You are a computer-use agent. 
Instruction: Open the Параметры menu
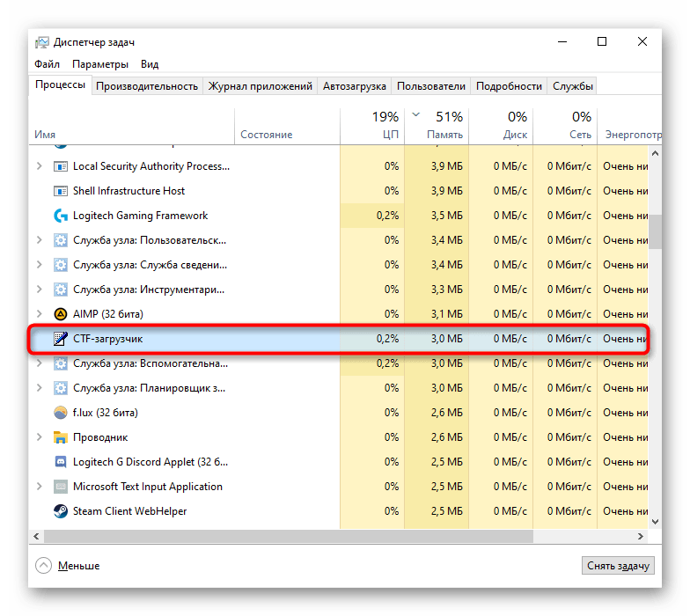tap(100, 64)
